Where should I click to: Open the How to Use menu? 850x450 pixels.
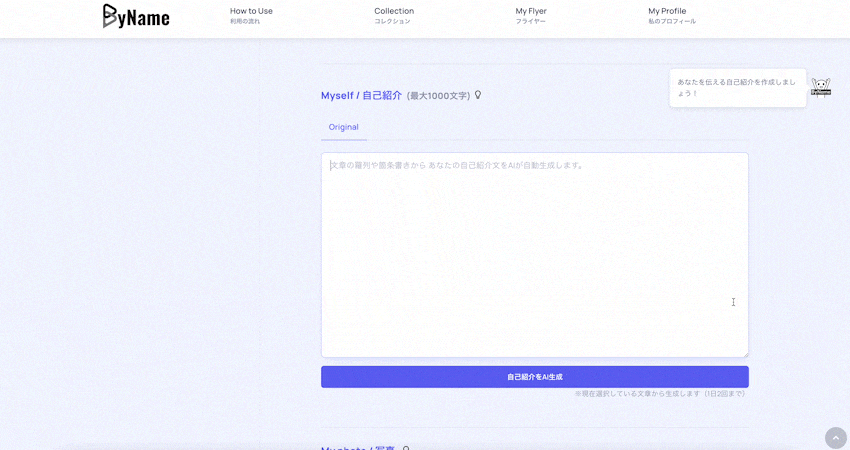(251, 11)
